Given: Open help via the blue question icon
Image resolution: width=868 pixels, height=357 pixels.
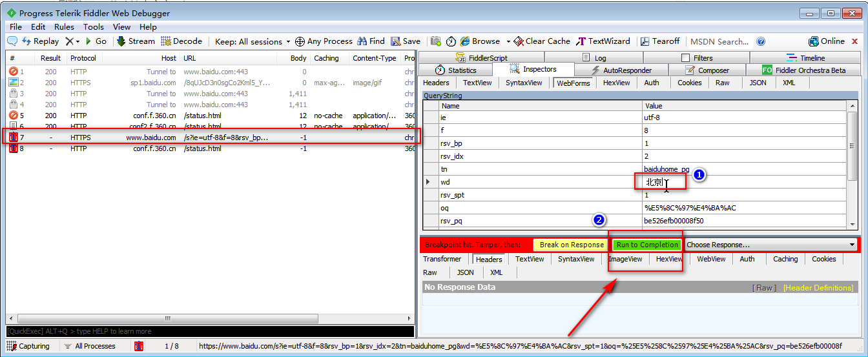Looking at the screenshot, I should click(761, 41).
